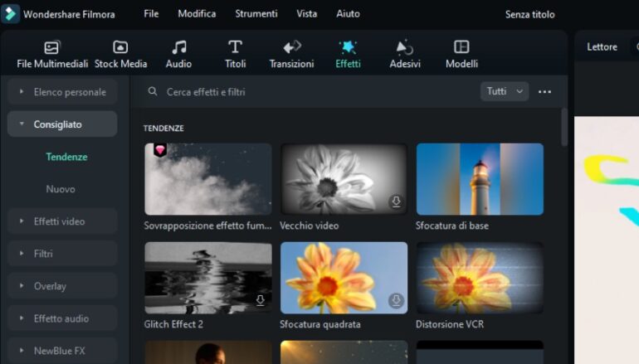
Task: Download the Vecchio video effect
Action: [x=396, y=201]
